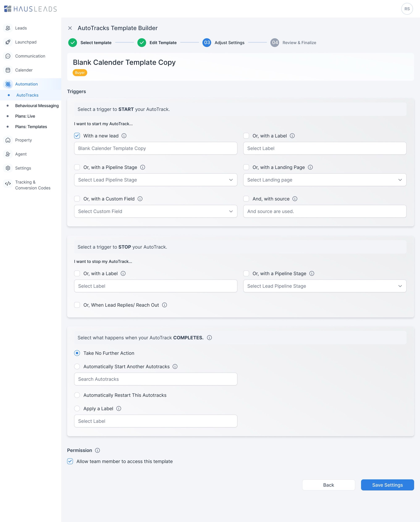Open the 'Select Landing page' dropdown

pos(325,180)
